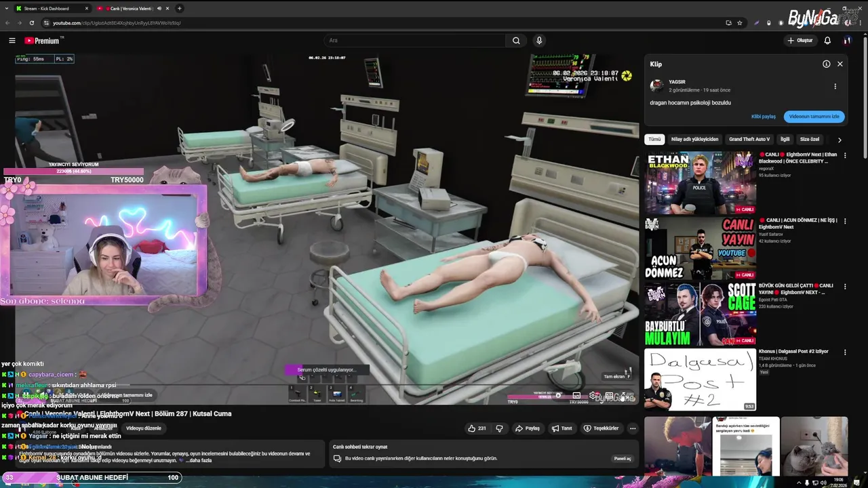The image size is (868, 488).
Task: Click the Videoyu düzenle button
Action: pyautogui.click(x=144, y=428)
